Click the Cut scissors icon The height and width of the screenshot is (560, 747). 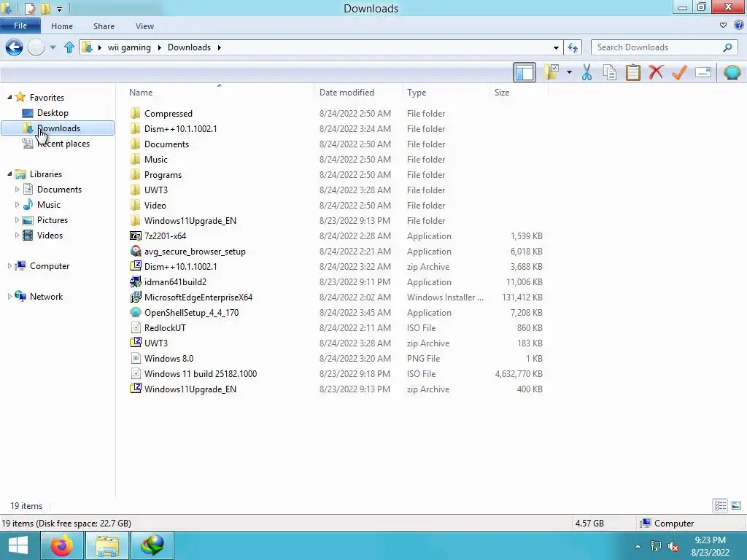[x=587, y=73]
